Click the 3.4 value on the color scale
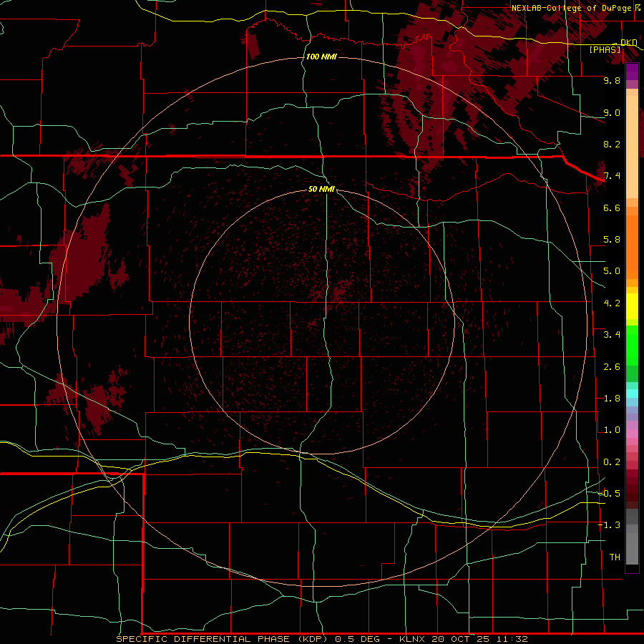The height and width of the screenshot is (644, 644). 612,335
